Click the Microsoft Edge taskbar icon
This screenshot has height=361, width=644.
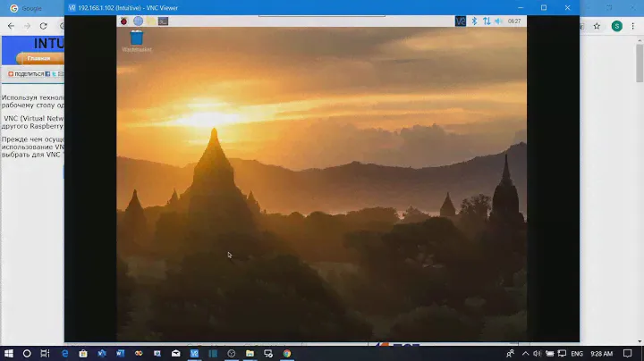pyautogui.click(x=65, y=353)
